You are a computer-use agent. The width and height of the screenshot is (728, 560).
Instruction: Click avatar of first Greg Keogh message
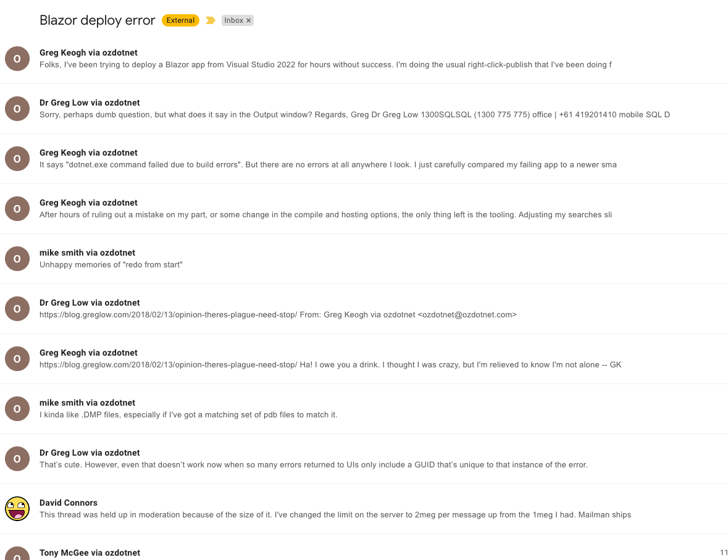tap(17, 59)
